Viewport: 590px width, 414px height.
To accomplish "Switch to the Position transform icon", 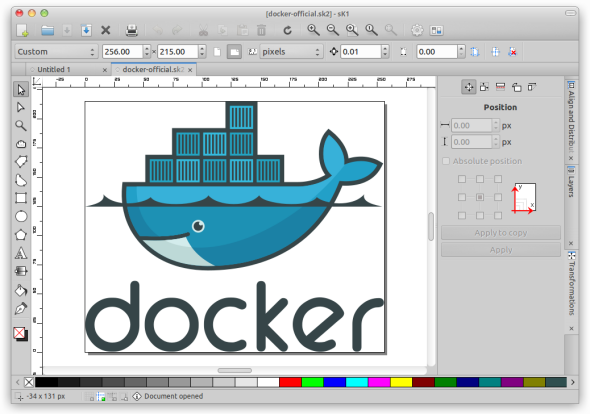I will [469, 87].
